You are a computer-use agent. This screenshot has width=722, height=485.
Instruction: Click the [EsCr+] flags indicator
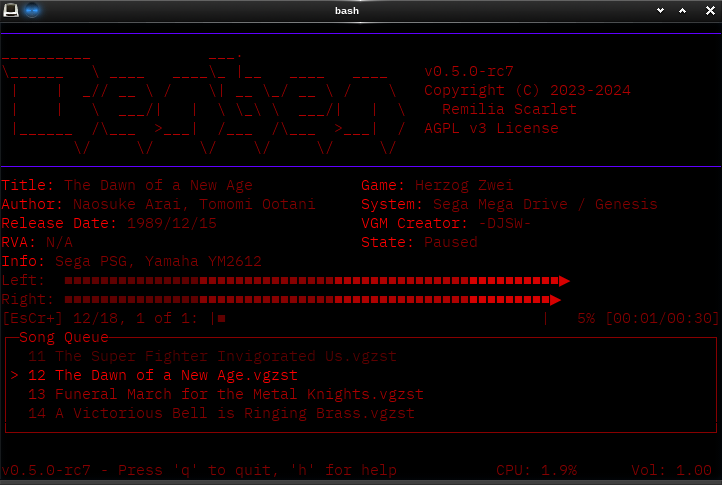[32, 318]
